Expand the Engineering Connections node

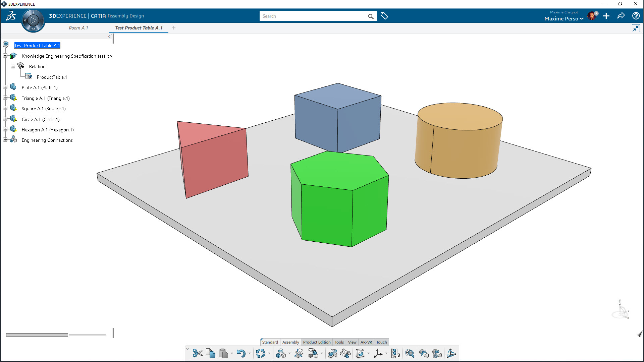(5, 140)
